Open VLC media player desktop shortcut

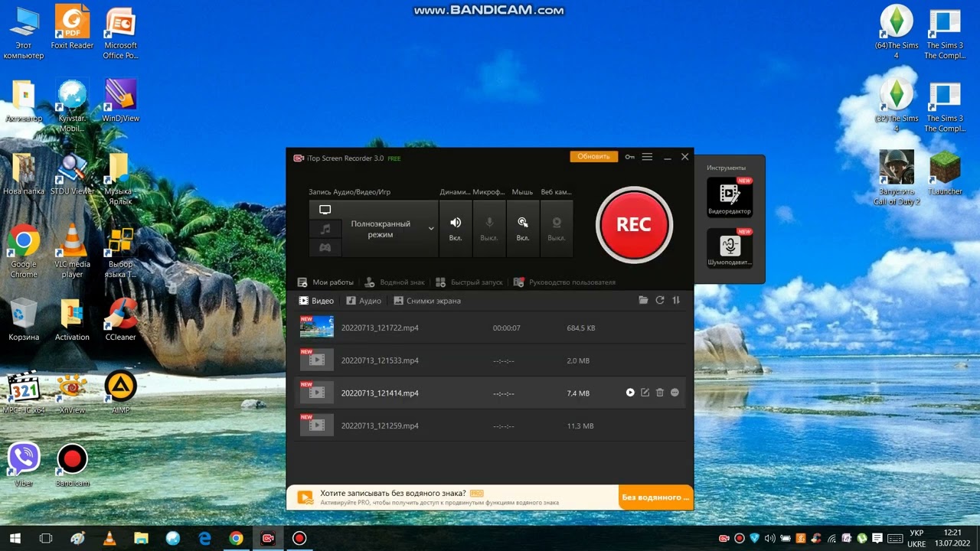[x=73, y=251]
